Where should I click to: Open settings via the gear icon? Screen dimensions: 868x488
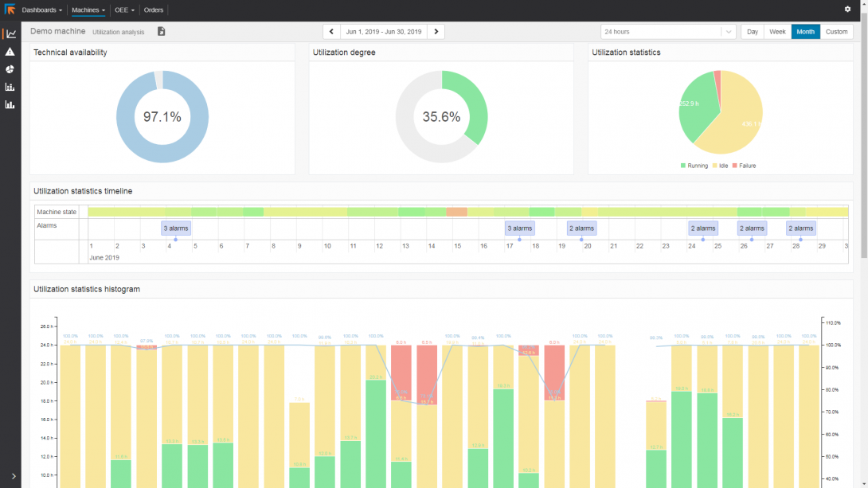pyautogui.click(x=847, y=10)
